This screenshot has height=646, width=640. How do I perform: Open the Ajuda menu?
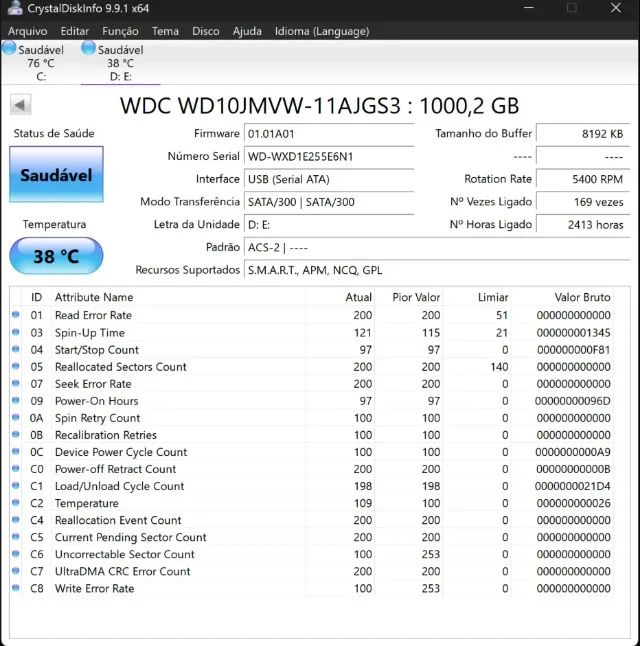247,31
